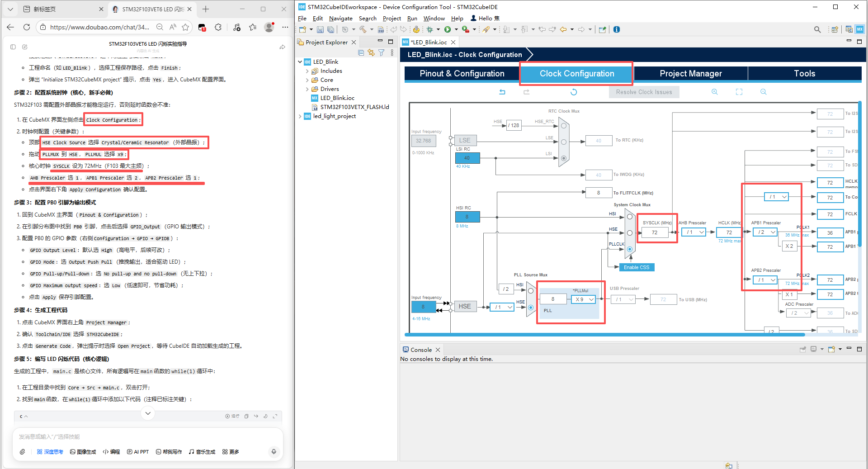Switch to Pinout & Configuration tab
The image size is (868, 469).
[x=462, y=74]
